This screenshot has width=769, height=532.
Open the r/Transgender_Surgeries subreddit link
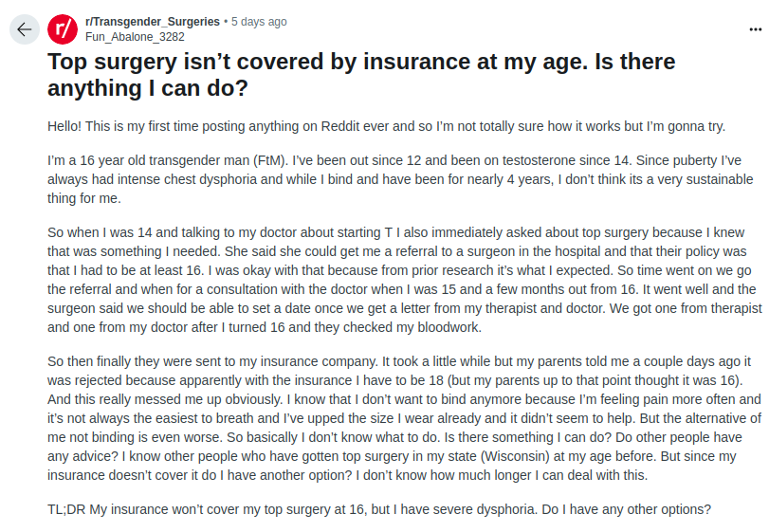(x=153, y=22)
